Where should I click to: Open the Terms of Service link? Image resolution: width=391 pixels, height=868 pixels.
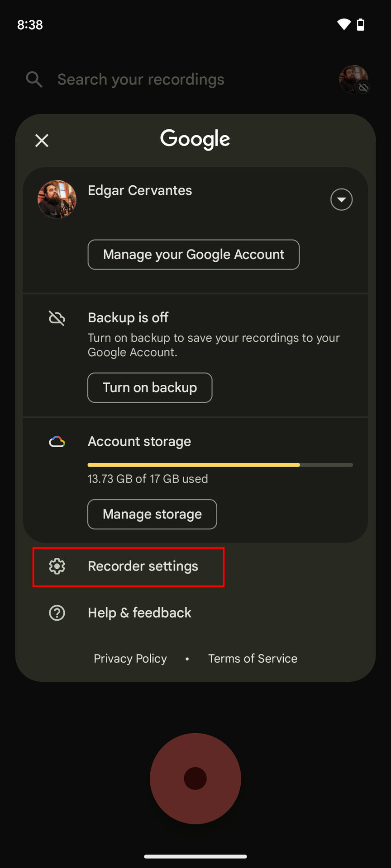point(253,659)
